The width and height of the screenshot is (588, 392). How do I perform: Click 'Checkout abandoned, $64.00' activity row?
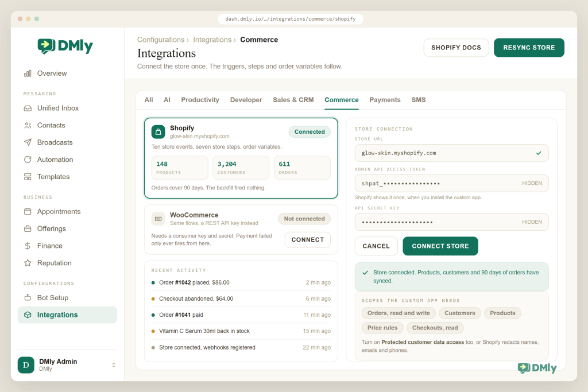coord(241,298)
